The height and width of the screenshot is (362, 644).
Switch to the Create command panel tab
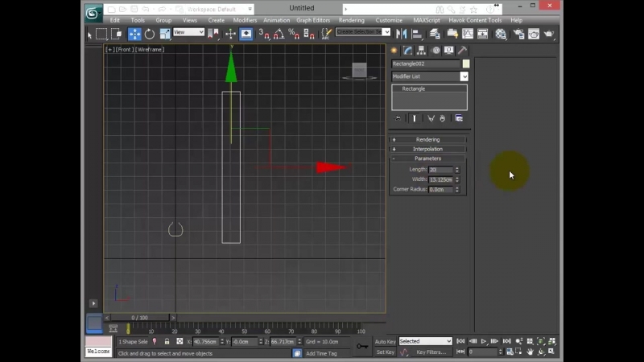tap(394, 51)
